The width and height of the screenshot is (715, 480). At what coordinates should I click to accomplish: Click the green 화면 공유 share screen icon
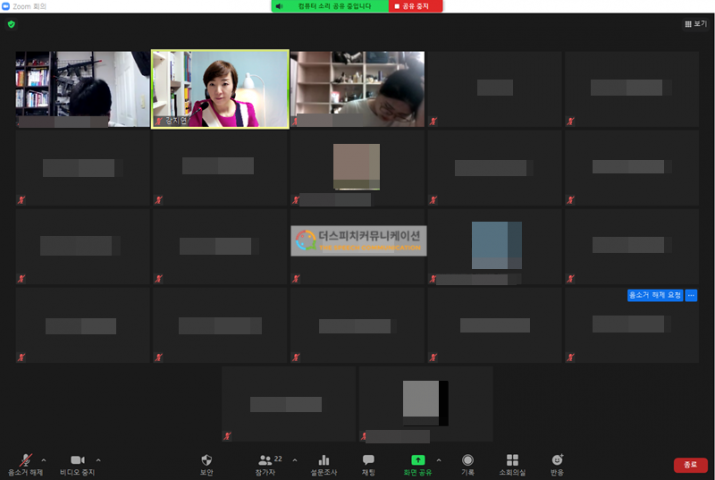(x=417, y=461)
